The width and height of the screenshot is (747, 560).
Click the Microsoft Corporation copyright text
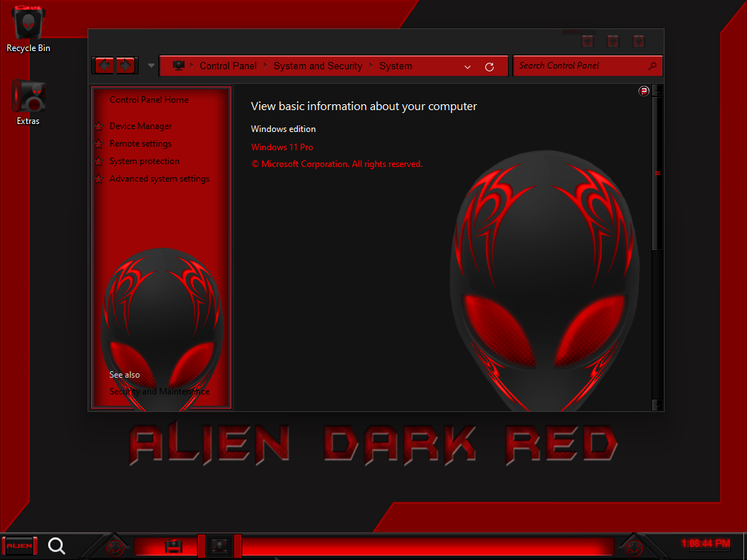(x=337, y=164)
